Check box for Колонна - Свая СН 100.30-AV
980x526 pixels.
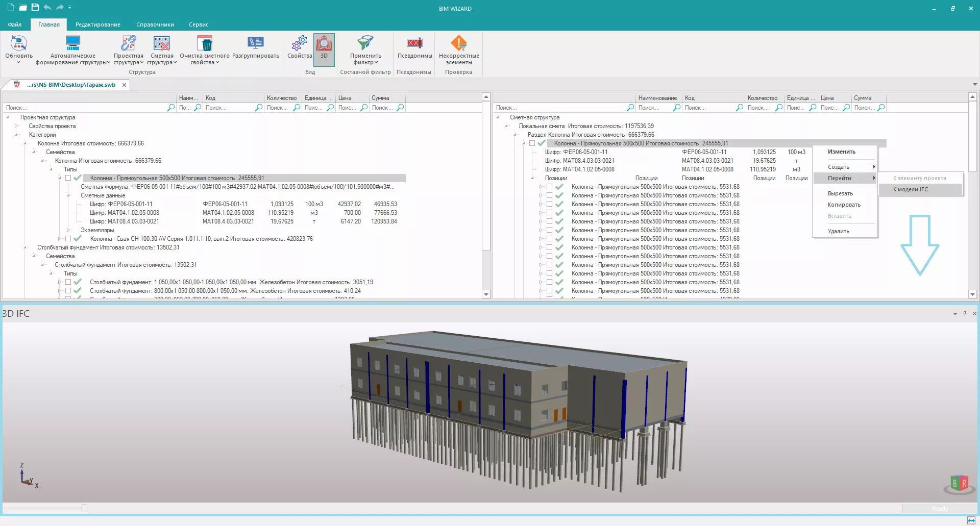click(68, 239)
